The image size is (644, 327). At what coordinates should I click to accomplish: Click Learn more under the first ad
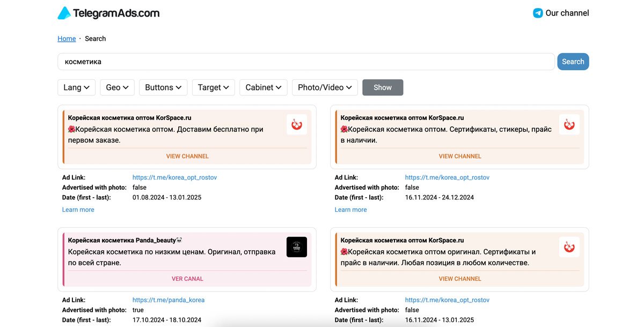[x=78, y=210]
